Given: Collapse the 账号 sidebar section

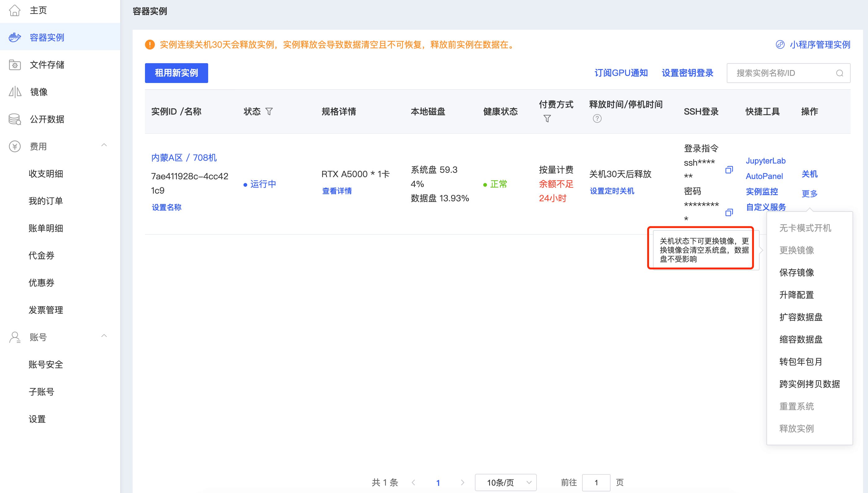Looking at the screenshot, I should tap(104, 336).
